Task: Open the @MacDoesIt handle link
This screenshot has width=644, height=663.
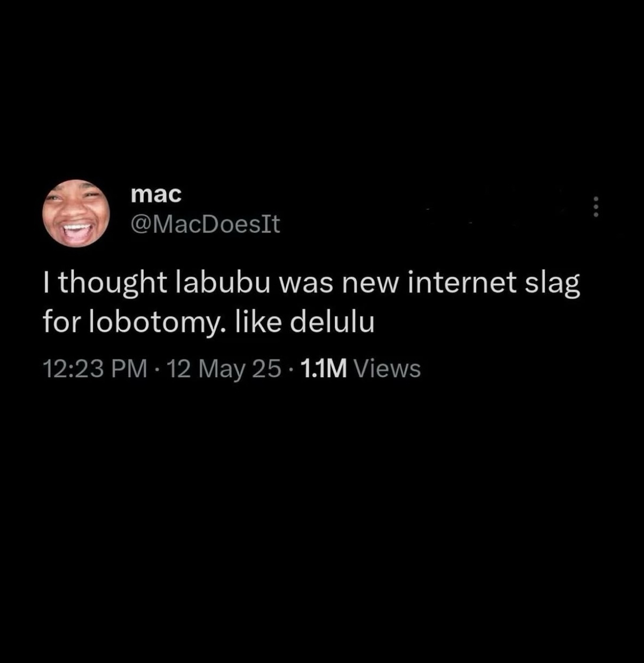Action: tap(206, 224)
